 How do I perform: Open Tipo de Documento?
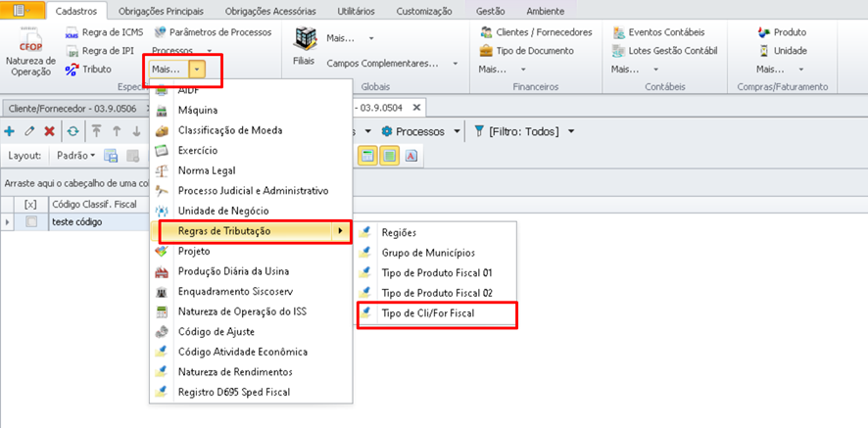(526, 51)
